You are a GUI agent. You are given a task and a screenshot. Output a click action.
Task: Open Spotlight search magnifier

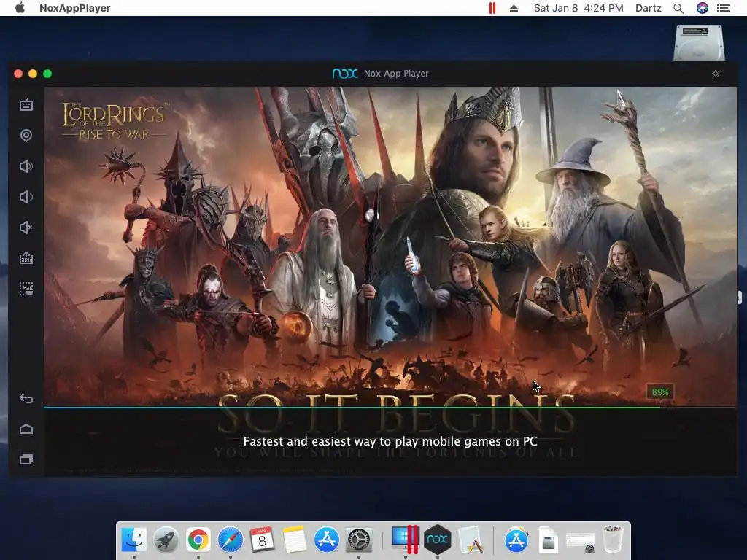[x=678, y=8]
